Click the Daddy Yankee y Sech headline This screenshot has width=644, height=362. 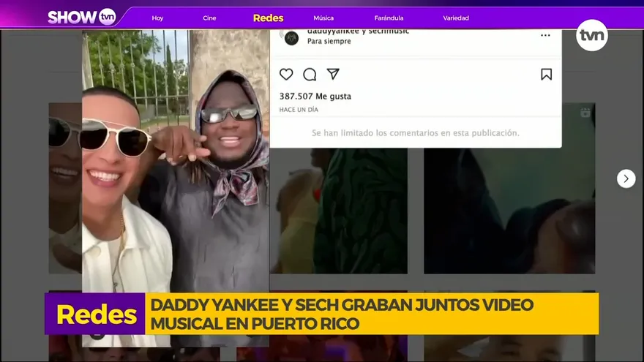342,314
